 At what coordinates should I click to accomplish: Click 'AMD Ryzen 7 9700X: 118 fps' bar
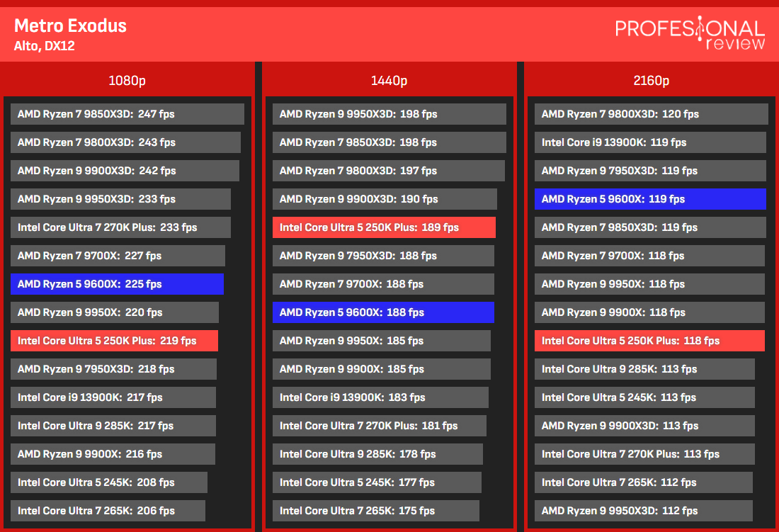point(650,255)
